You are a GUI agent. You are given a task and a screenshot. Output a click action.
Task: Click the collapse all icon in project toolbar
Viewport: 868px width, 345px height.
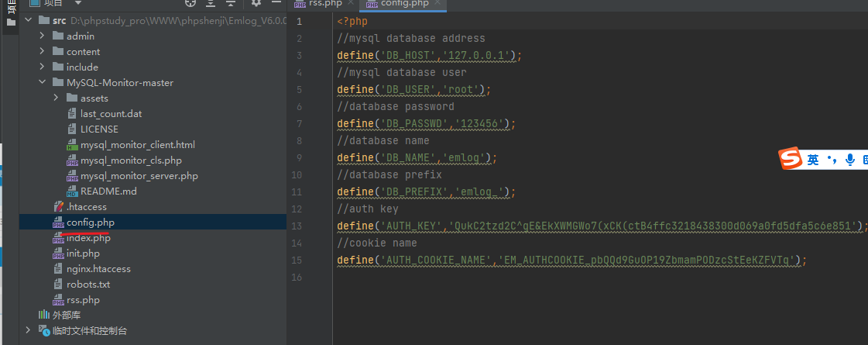[230, 3]
